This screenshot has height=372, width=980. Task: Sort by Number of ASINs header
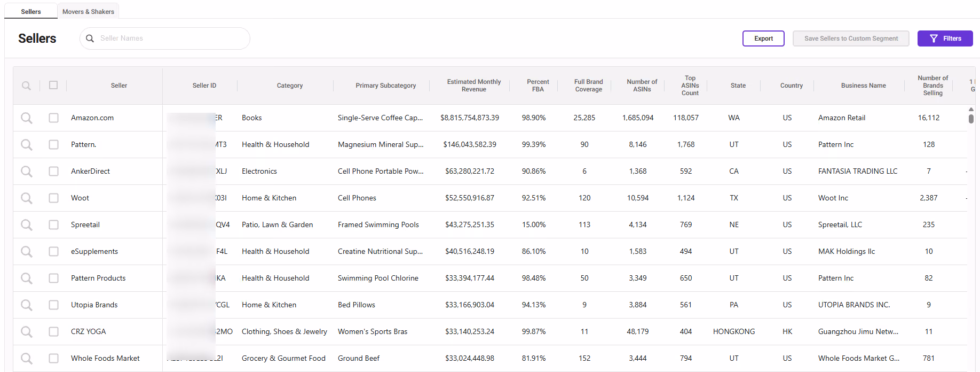click(642, 86)
